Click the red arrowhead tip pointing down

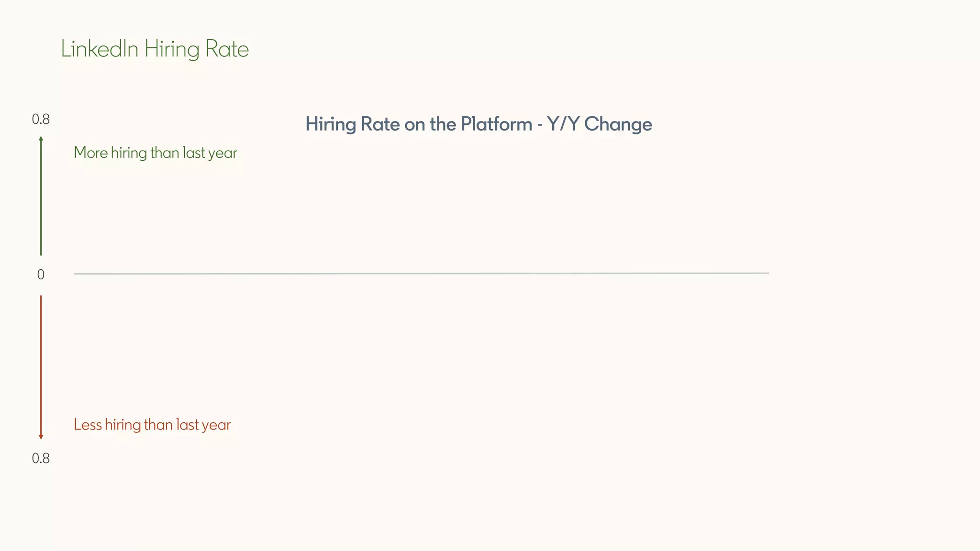(x=41, y=437)
